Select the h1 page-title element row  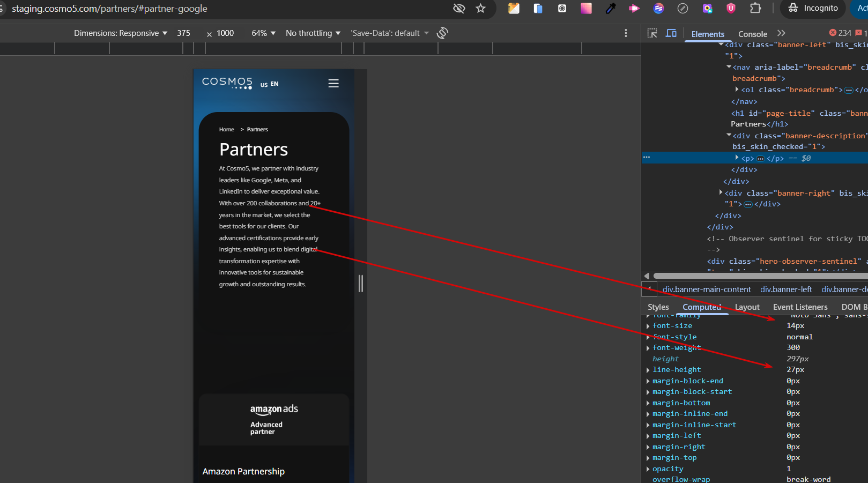(x=799, y=118)
